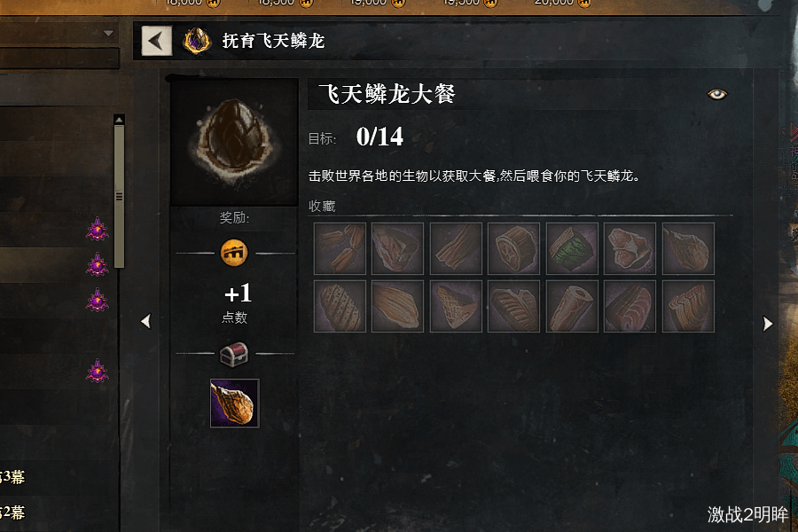Click the drumstick reward item icon
This screenshot has width=798, height=532.
235,403
